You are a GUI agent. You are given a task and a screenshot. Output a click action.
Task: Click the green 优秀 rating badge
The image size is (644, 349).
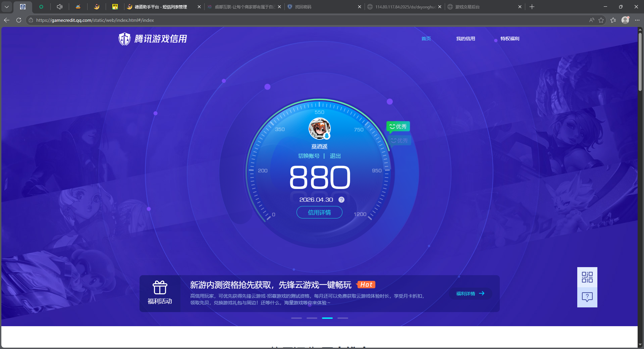(398, 127)
